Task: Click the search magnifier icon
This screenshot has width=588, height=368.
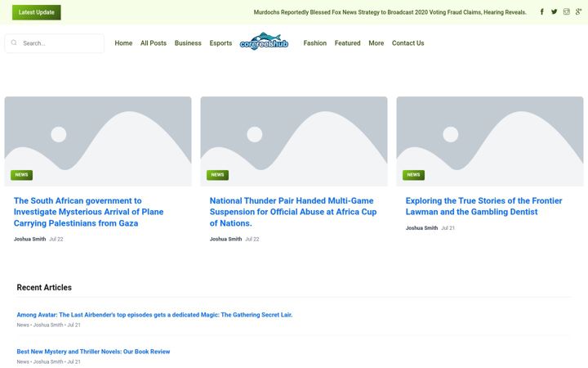Action: [x=14, y=43]
